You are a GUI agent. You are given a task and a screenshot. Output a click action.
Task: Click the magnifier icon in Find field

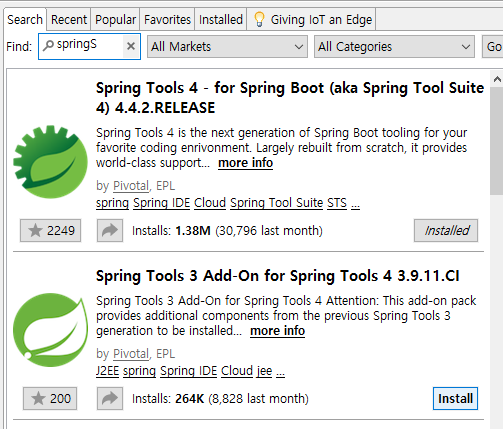click(x=48, y=45)
